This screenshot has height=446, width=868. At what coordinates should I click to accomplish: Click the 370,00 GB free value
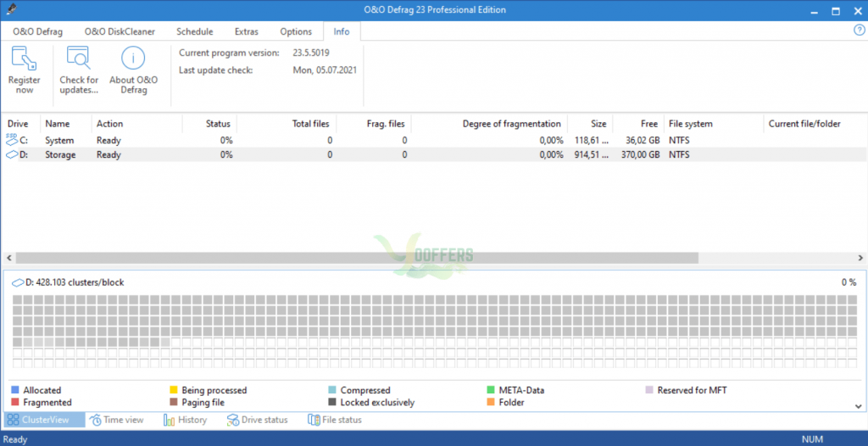[640, 154]
